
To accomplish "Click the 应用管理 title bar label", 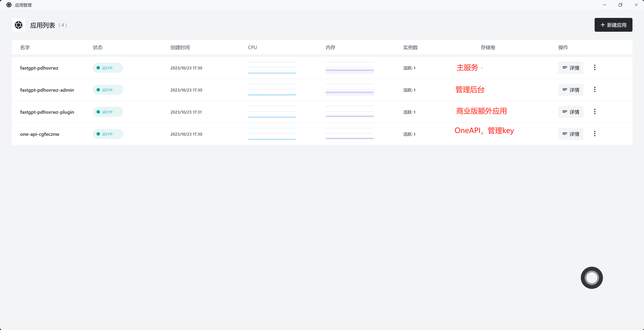I will 23,5.
